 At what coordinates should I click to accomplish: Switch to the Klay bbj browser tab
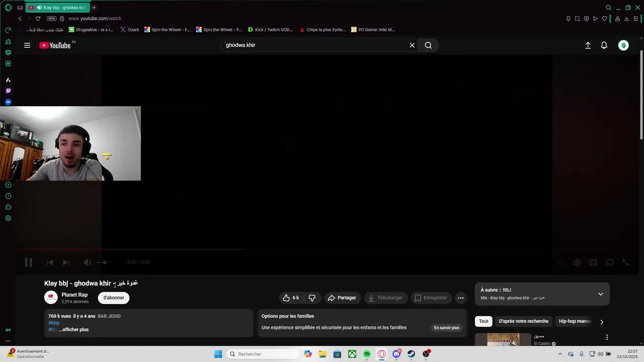[x=57, y=8]
